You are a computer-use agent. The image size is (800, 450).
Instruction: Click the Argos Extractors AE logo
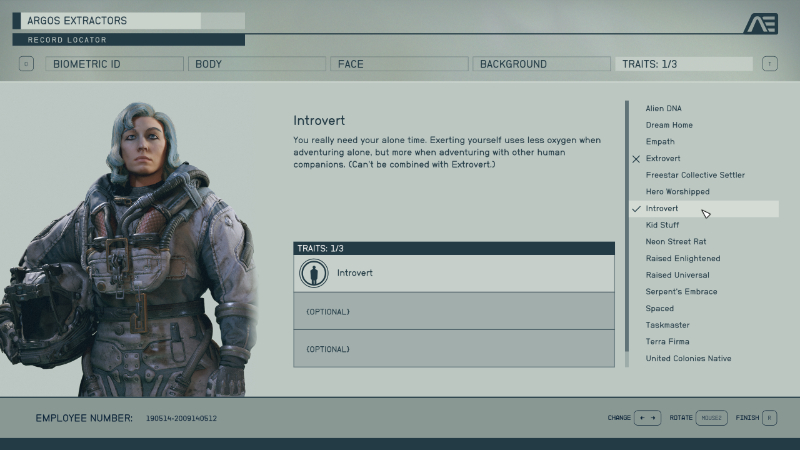point(761,23)
